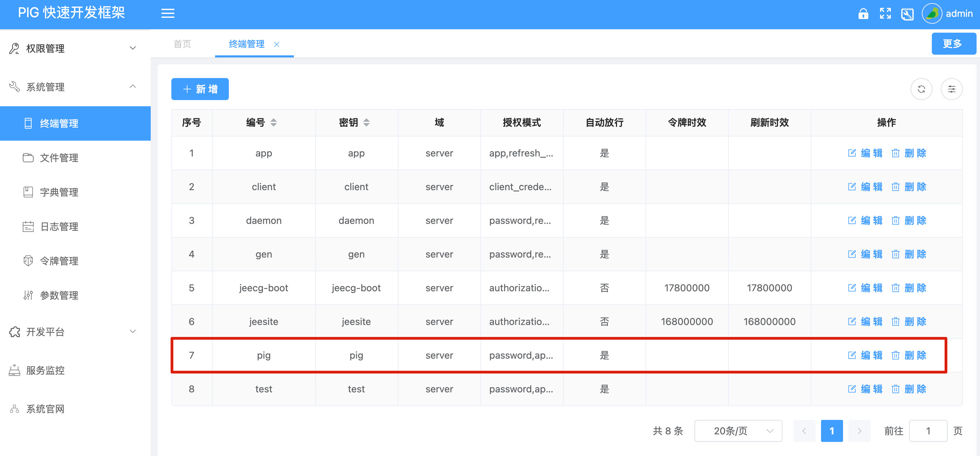Sort table by 密钥 column arrows
This screenshot has height=456, width=980.
(366, 122)
